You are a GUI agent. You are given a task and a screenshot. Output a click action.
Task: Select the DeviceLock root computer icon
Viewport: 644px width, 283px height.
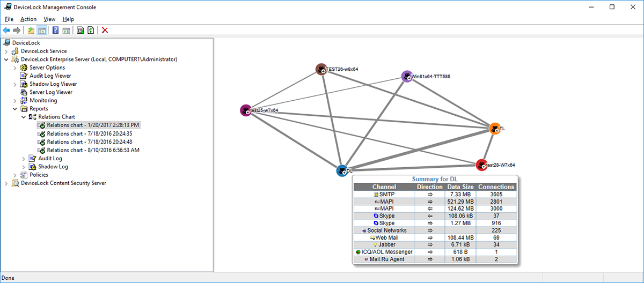point(6,42)
